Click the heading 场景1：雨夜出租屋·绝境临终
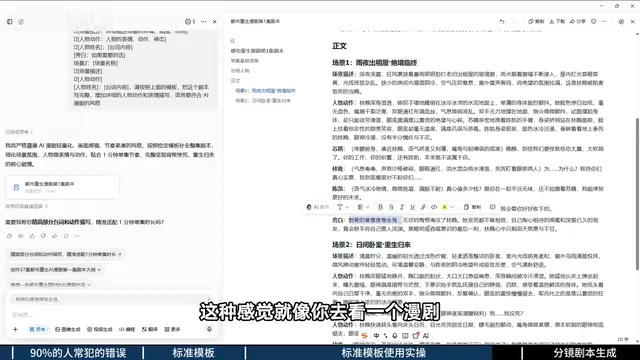Screen dimensions: 640x360 tap(375, 62)
